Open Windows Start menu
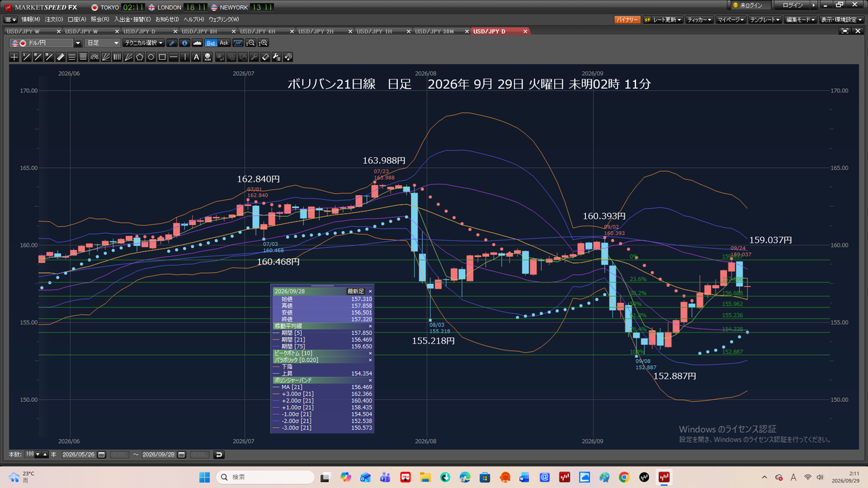Viewport: 868px width, 488px height. pos(204,477)
